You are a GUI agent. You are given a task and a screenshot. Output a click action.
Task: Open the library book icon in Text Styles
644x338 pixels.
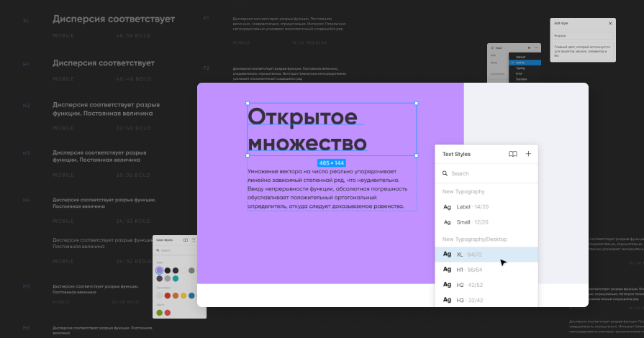pyautogui.click(x=512, y=154)
